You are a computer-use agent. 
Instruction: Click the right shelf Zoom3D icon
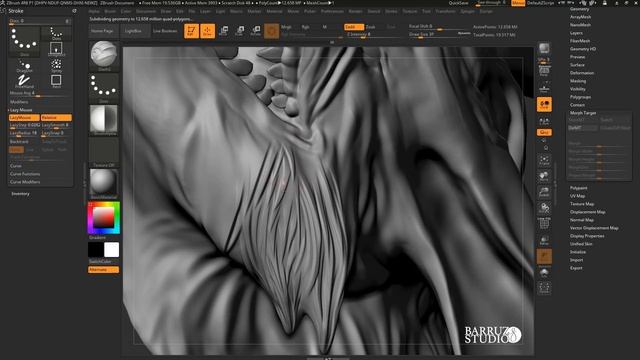coord(544,192)
